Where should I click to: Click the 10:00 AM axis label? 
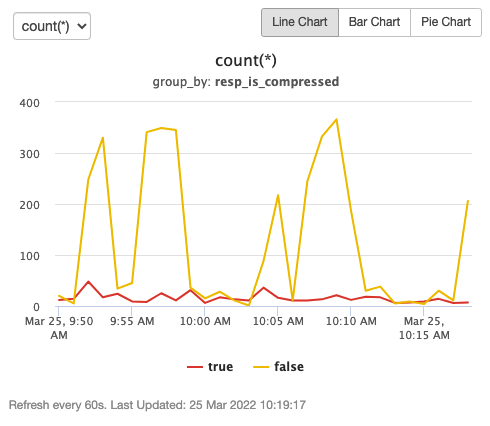(205, 321)
